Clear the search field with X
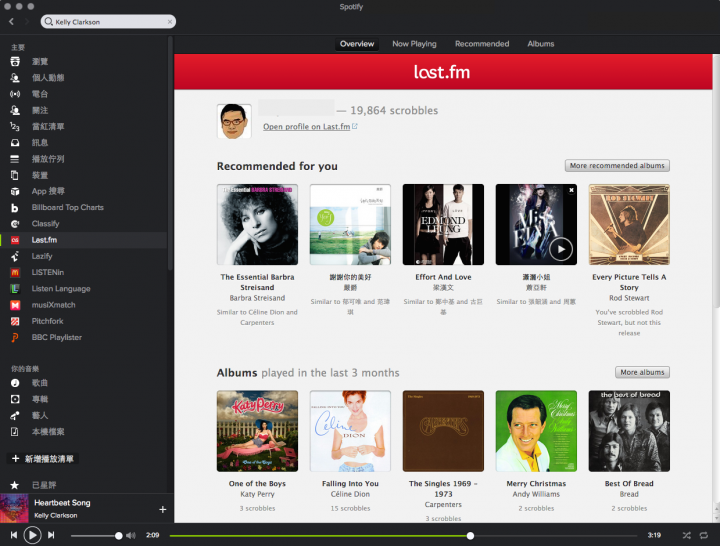 [x=170, y=22]
